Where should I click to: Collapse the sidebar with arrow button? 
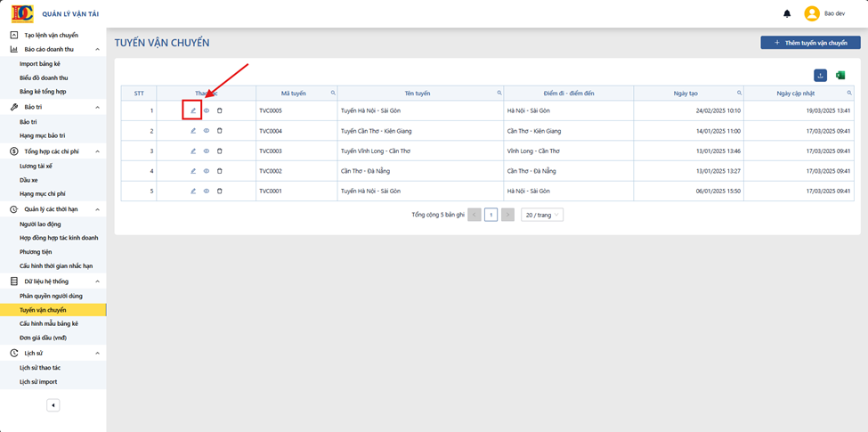click(x=53, y=405)
